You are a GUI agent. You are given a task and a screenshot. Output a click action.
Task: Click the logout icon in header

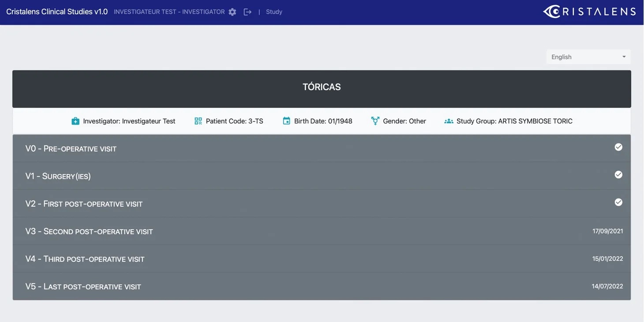247,12
